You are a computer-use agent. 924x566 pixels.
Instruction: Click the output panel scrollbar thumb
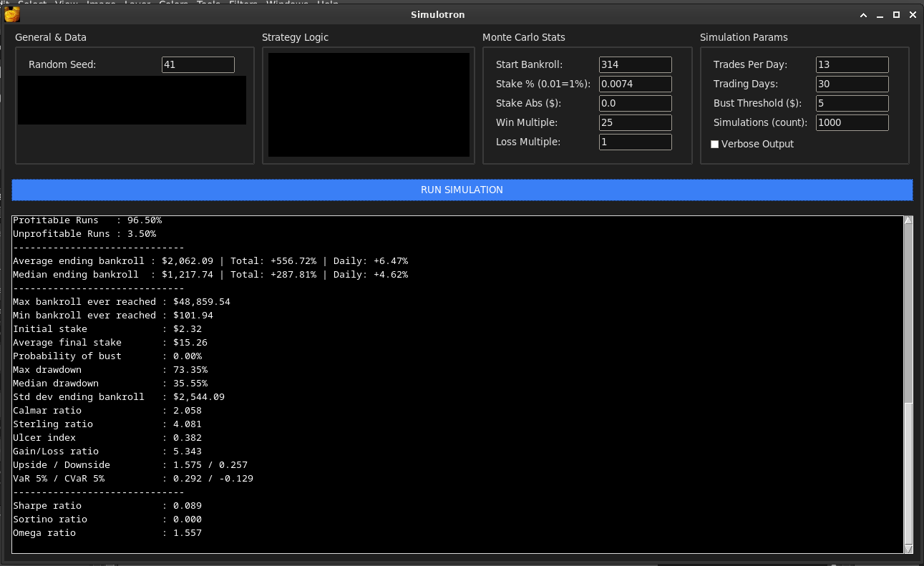[x=908, y=472]
